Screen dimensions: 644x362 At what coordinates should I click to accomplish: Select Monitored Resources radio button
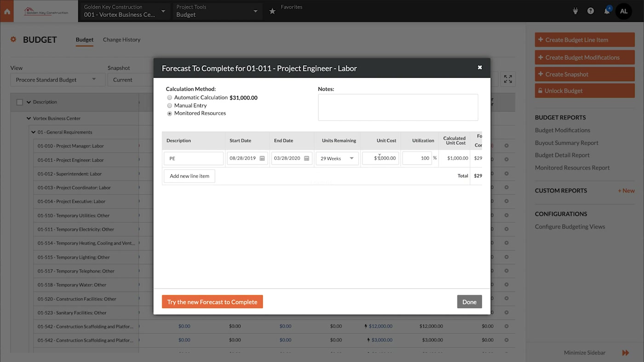point(170,113)
